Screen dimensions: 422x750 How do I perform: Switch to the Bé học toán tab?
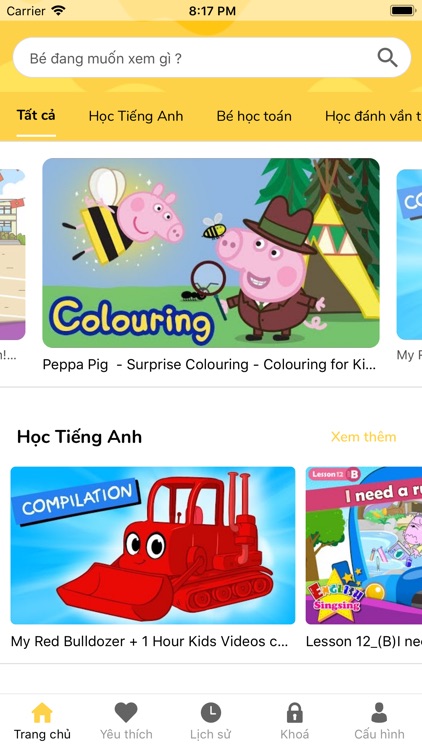coord(254,116)
